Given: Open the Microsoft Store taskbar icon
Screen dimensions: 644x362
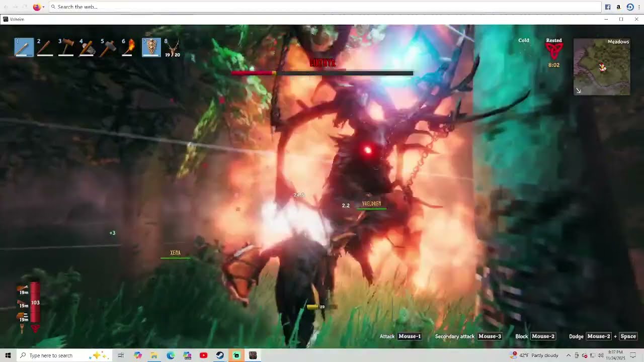Looking at the screenshot, I should click(187, 355).
